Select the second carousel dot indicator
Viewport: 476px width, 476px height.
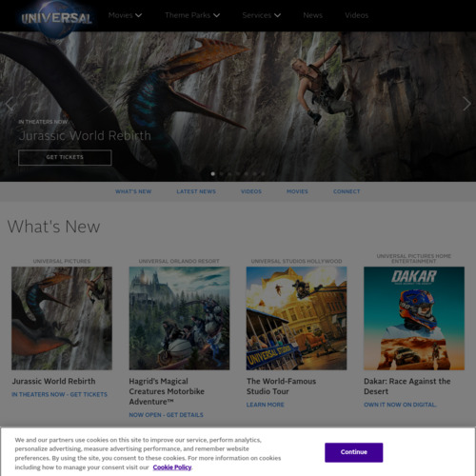coord(222,173)
